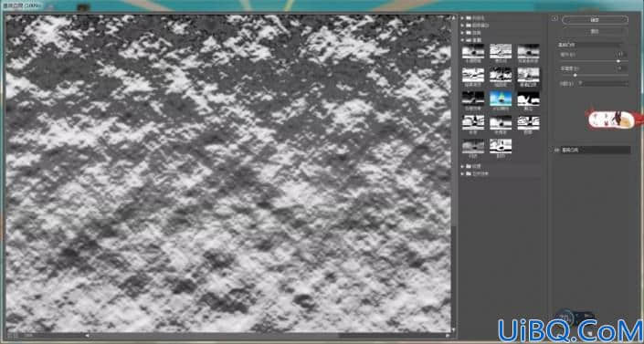Select the Halftone Pattern sketch filter thumbnail

coord(473,51)
